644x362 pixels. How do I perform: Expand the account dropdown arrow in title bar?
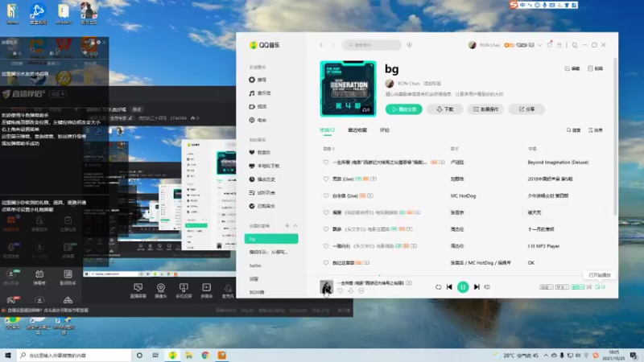[539, 45]
